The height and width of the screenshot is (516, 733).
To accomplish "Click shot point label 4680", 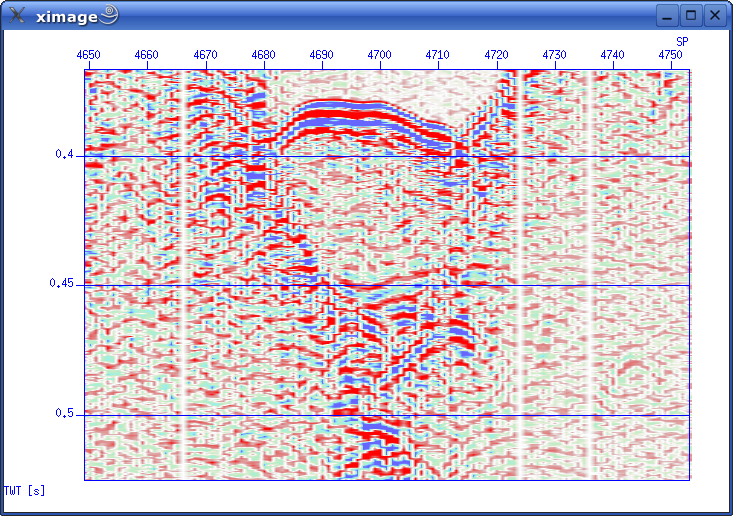I will point(263,55).
